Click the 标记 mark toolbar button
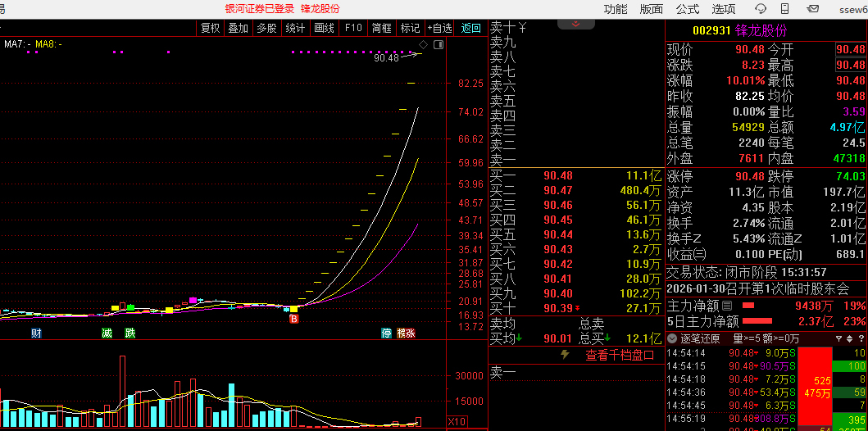Image resolution: width=868 pixels, height=431 pixels. click(x=410, y=28)
